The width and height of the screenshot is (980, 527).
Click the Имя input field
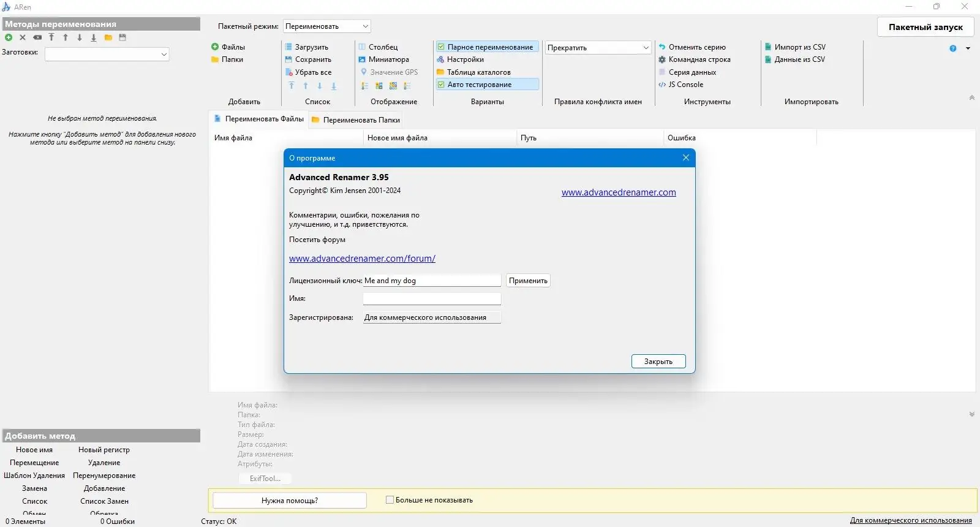click(x=432, y=298)
